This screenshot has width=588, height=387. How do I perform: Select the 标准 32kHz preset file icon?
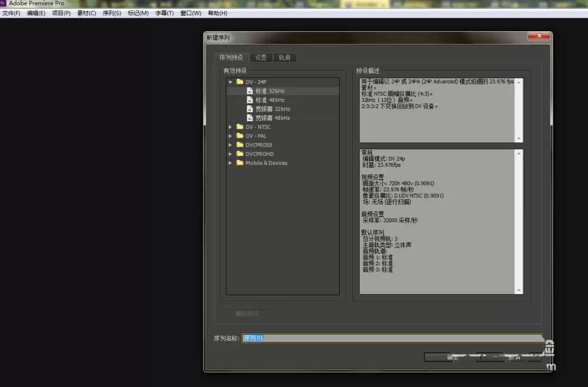click(x=250, y=91)
